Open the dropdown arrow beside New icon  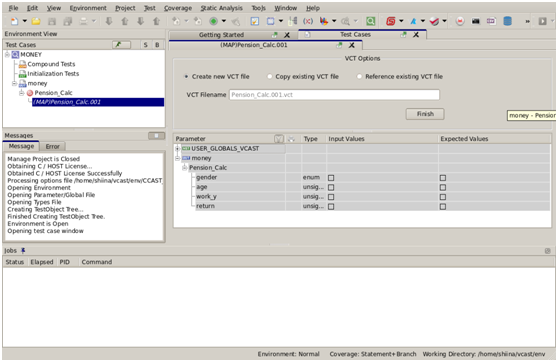25,21
